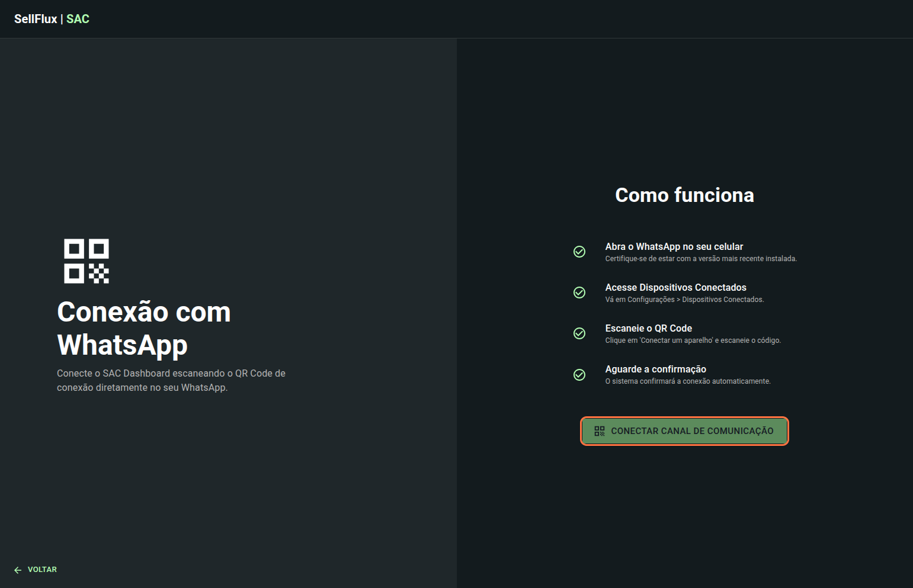The height and width of the screenshot is (588, 913).
Task: Click the Certifique-se de estar com a versão text
Action: pyautogui.click(x=700, y=259)
